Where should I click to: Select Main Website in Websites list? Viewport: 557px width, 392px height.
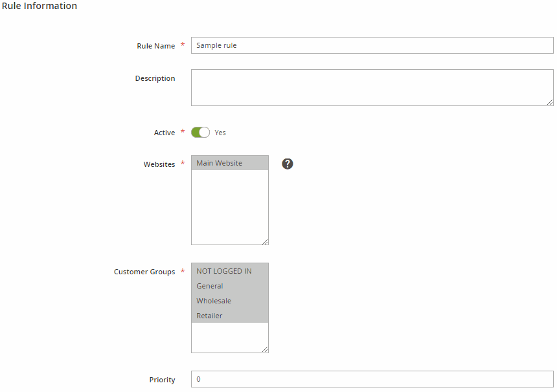coord(230,163)
